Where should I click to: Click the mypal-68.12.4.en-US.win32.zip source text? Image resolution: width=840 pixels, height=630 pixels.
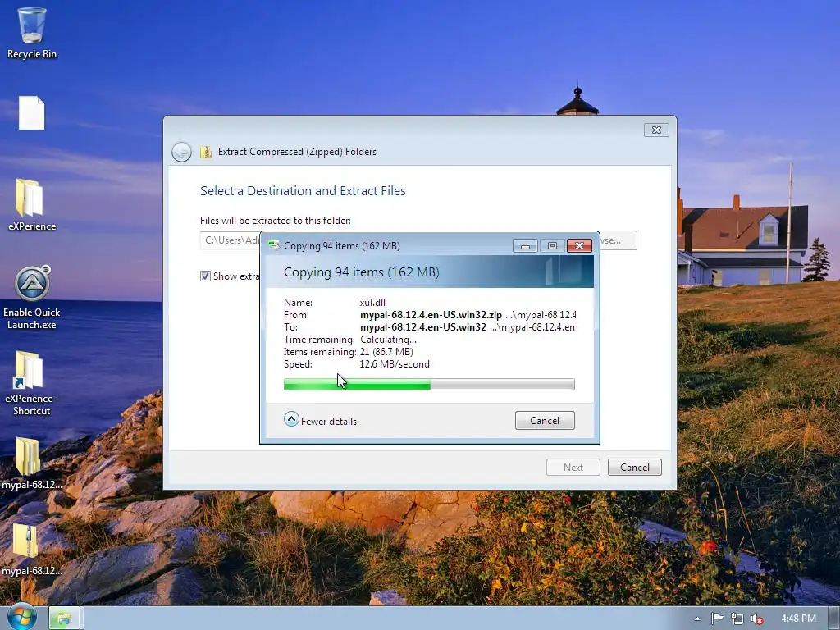tap(431, 315)
